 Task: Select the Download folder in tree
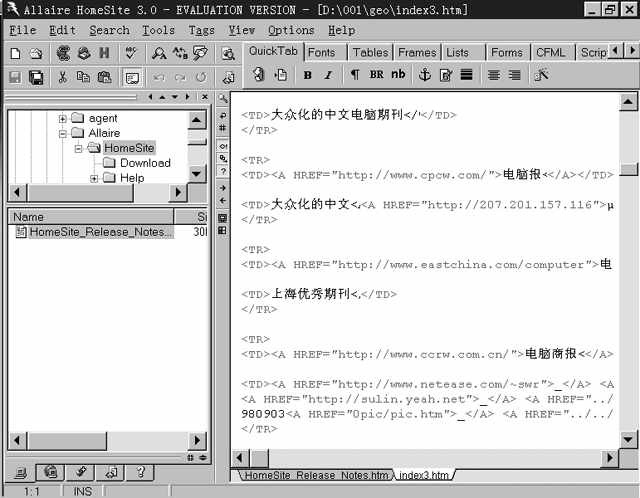145,163
